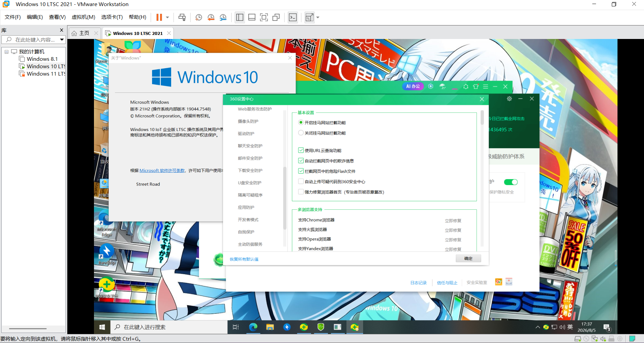Open the library search filter dropdown
The height and width of the screenshot is (343, 644).
[62, 40]
